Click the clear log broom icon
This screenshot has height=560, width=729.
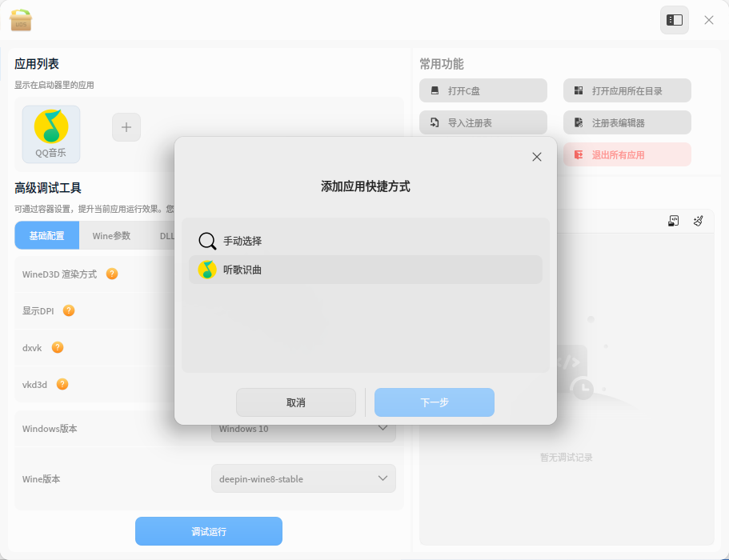point(699,221)
